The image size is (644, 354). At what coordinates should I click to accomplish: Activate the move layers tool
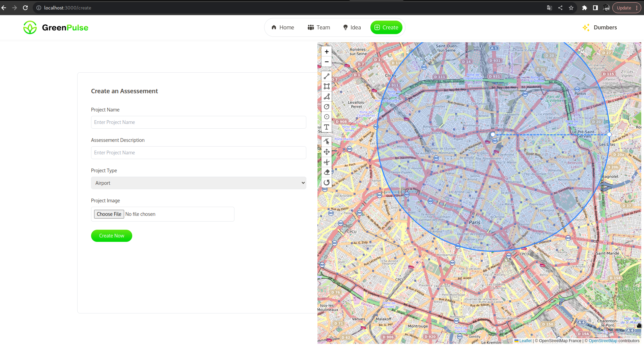[327, 152]
